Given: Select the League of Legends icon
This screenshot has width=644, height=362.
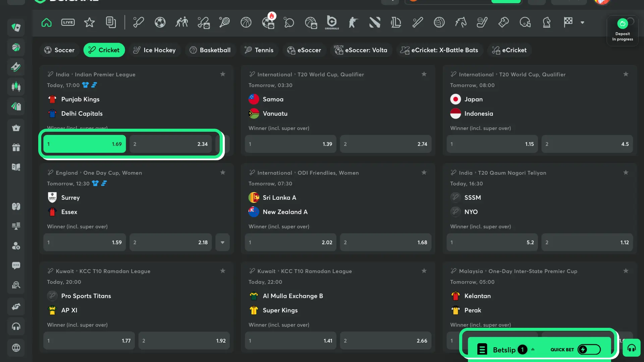Looking at the screenshot, I should coord(396,22).
